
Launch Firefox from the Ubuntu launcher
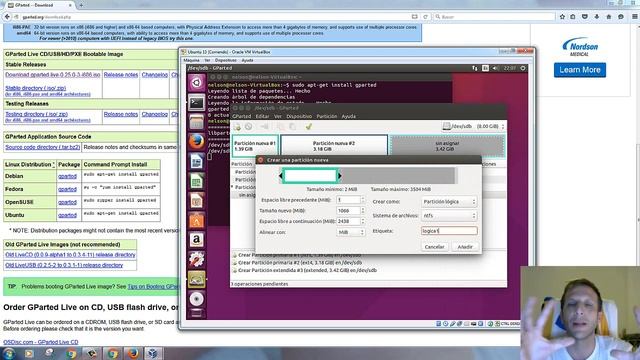point(196,142)
